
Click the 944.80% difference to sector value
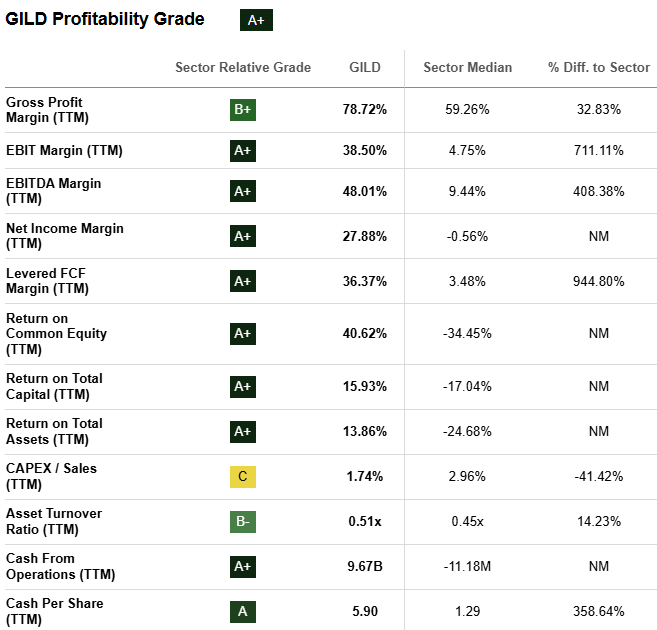tap(599, 281)
